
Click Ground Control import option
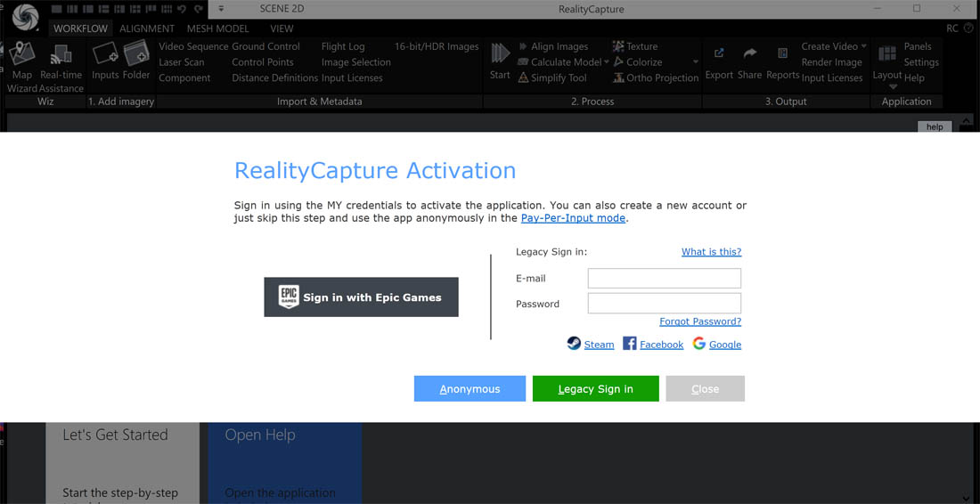tap(265, 46)
